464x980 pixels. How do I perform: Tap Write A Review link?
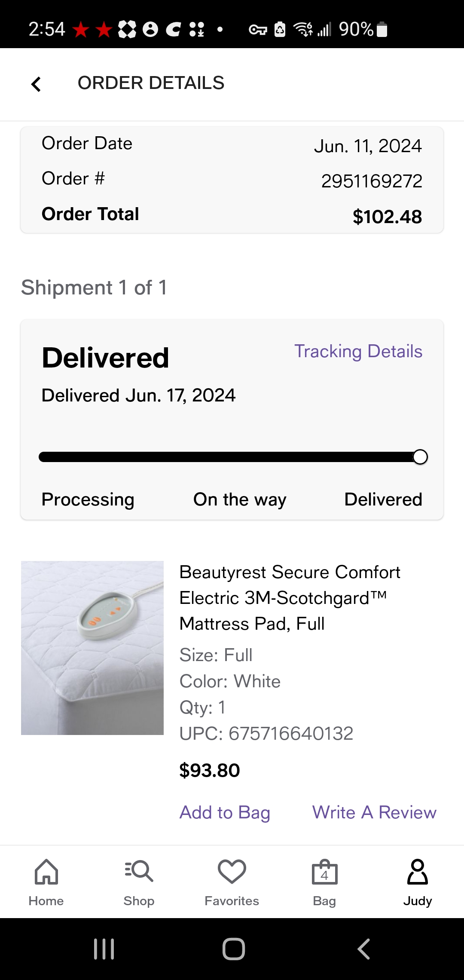(374, 812)
